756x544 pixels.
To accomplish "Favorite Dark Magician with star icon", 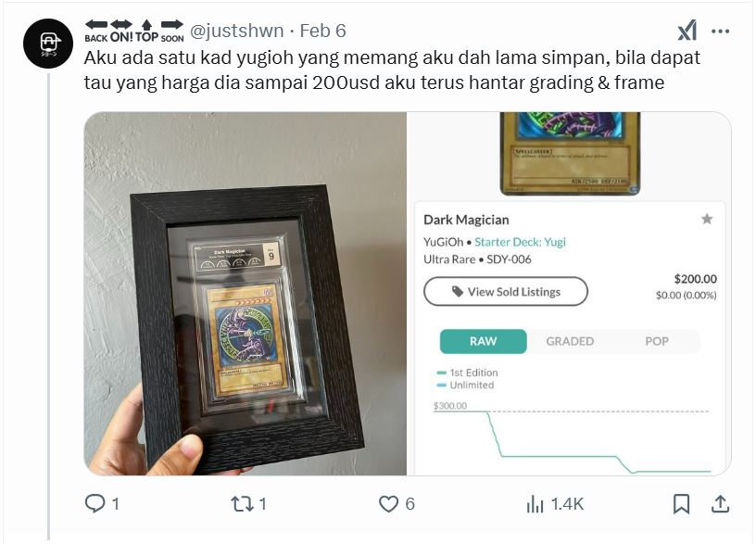I will pyautogui.click(x=707, y=220).
